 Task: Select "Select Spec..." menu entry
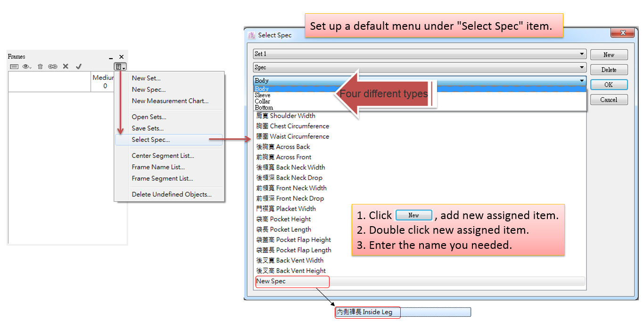(x=151, y=140)
